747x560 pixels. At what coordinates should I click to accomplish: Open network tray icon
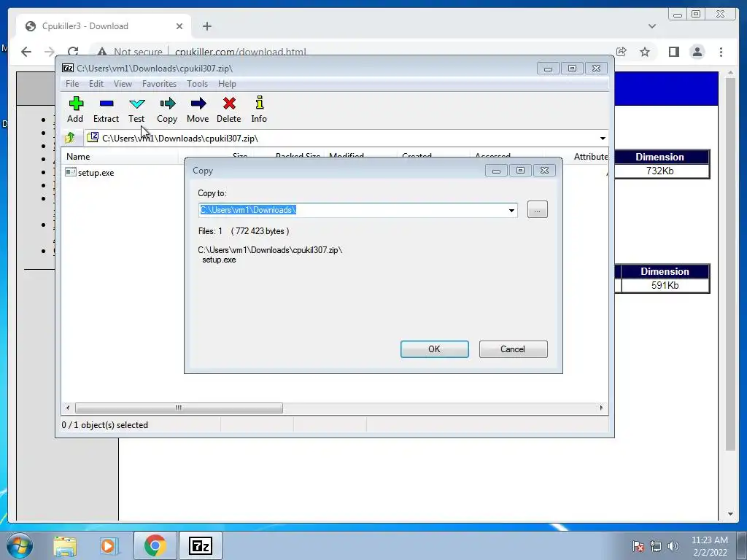pos(656,546)
